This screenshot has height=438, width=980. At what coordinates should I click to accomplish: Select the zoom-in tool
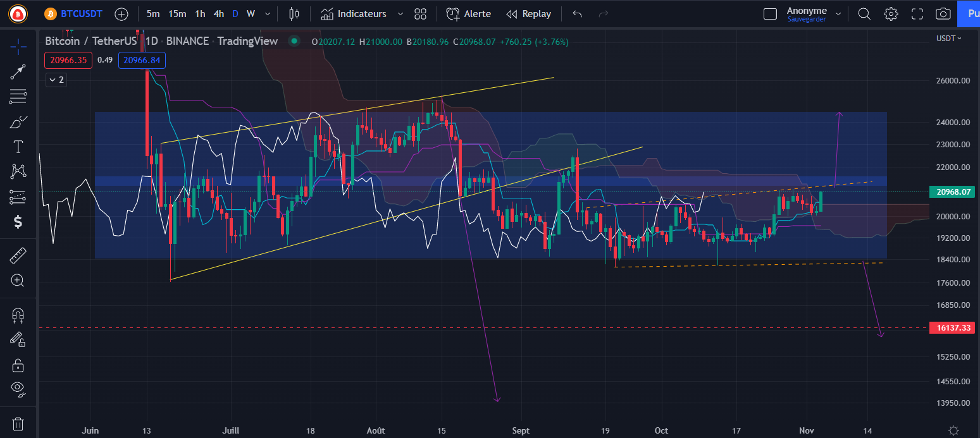coord(18,280)
